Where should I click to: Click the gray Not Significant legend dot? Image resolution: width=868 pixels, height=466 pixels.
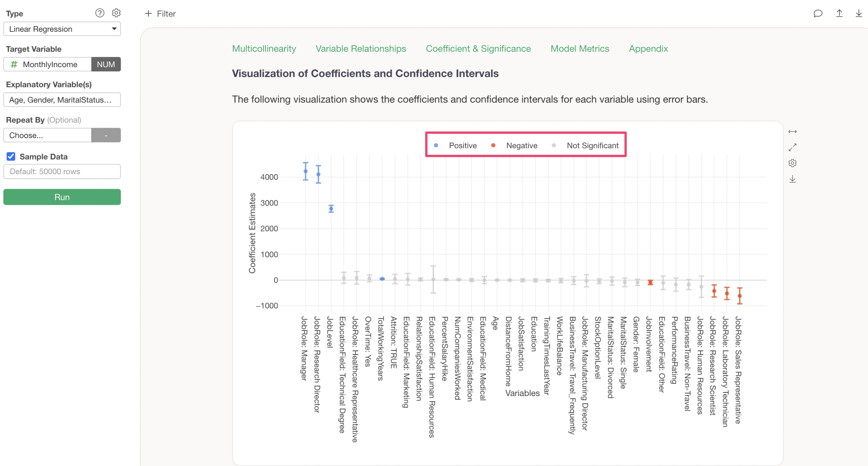coord(554,145)
